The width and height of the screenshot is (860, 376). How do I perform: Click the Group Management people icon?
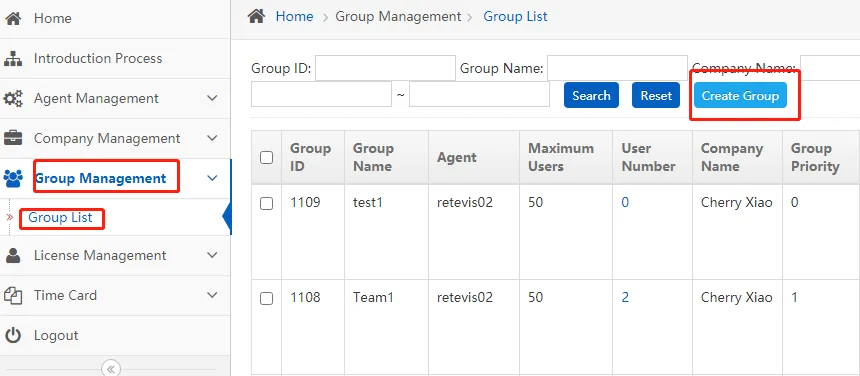click(13, 178)
